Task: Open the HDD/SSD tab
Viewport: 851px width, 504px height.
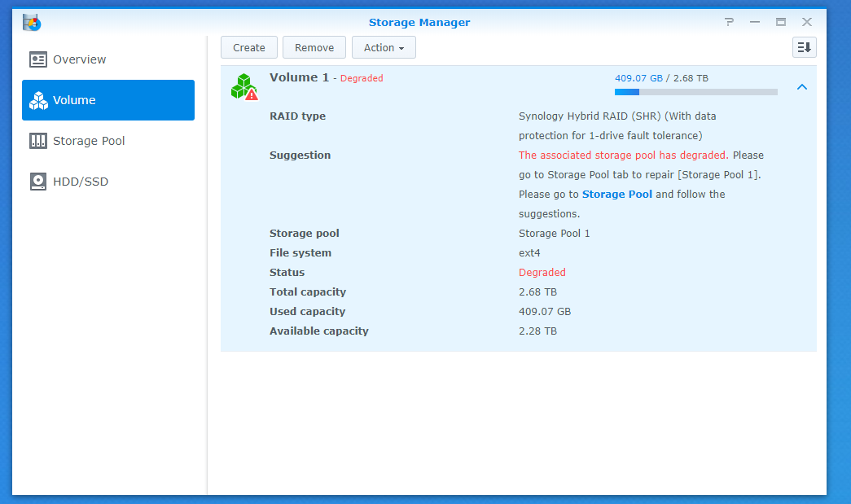Action: coord(108,182)
